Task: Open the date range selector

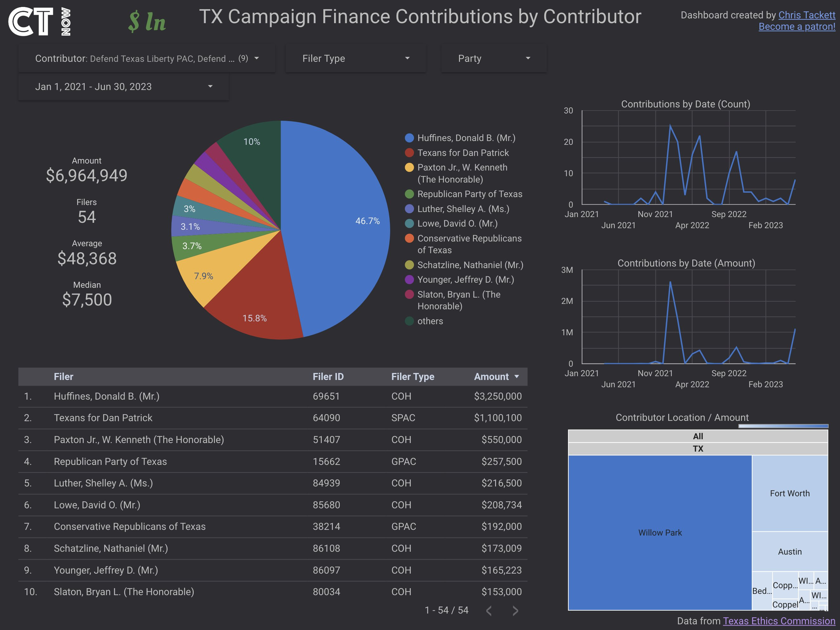Action: pos(123,87)
